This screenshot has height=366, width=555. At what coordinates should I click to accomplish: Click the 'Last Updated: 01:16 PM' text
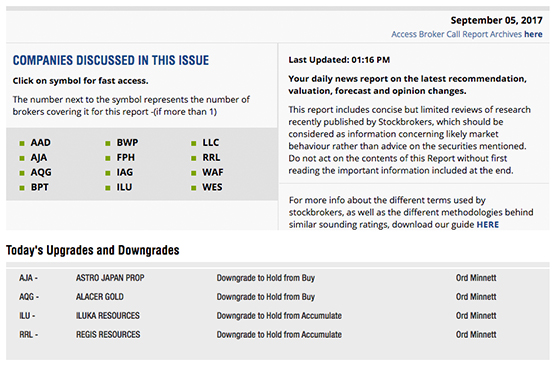[339, 60]
